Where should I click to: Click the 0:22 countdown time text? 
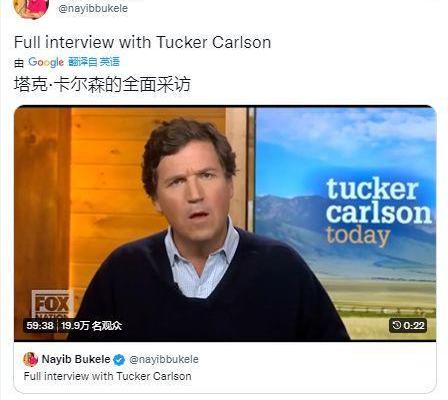coord(414,325)
